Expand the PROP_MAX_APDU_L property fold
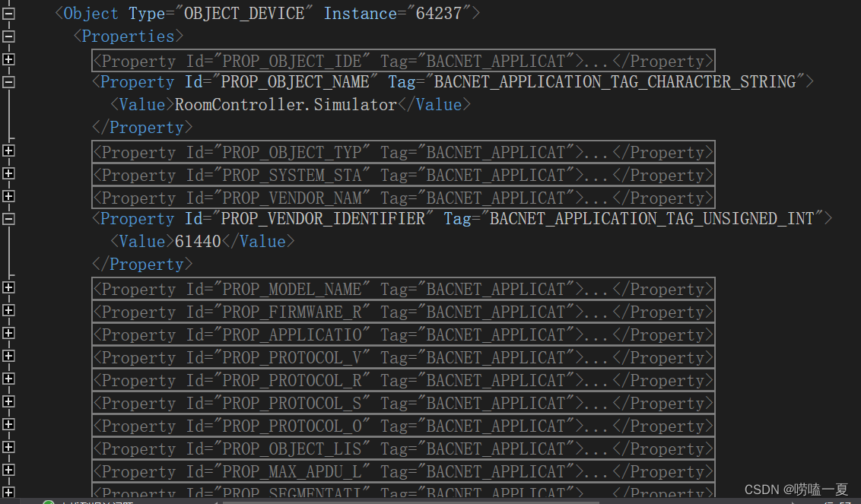This screenshot has height=504, width=861. (x=8, y=470)
